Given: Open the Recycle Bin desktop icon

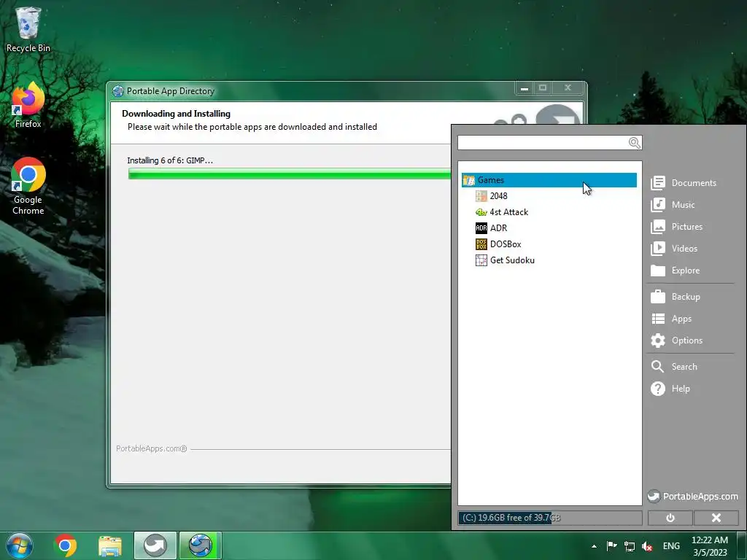Looking at the screenshot, I should pos(28,29).
